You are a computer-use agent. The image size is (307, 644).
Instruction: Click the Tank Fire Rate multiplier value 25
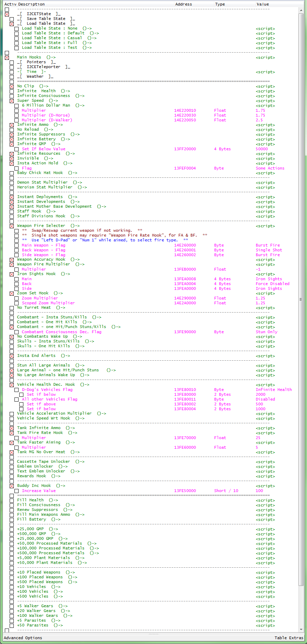(x=258, y=438)
